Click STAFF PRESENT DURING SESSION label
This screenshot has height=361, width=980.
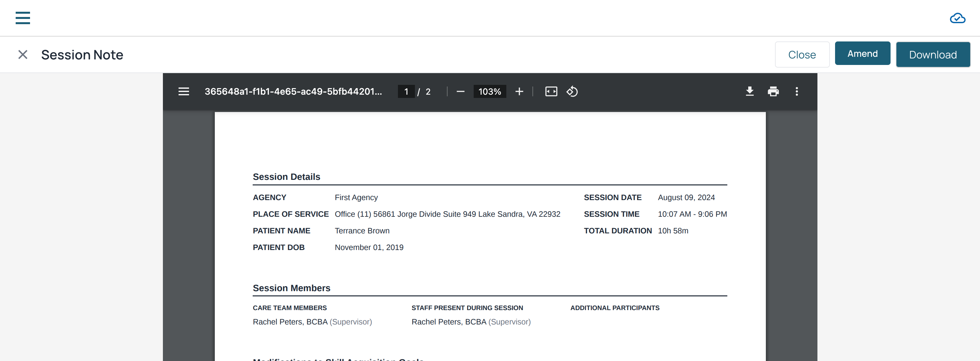[467, 308]
